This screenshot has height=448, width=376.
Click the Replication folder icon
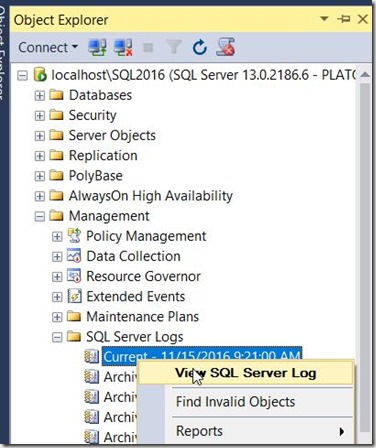(56, 156)
